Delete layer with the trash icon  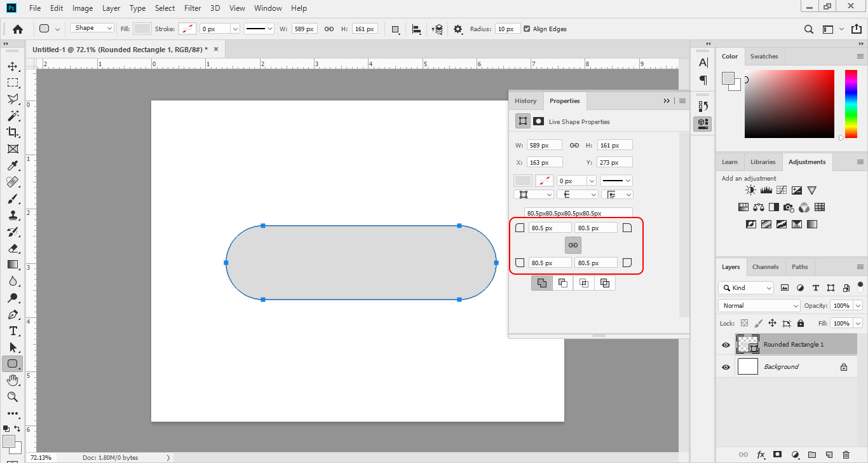pyautogui.click(x=846, y=455)
